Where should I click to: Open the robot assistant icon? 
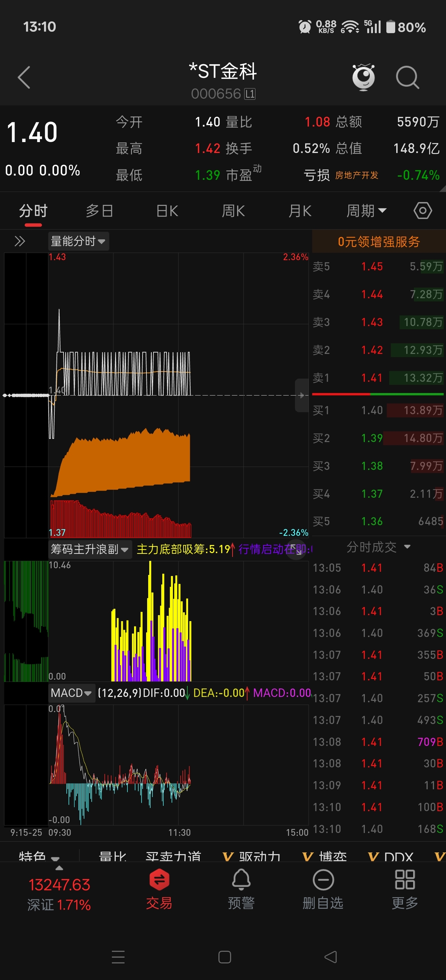[363, 78]
